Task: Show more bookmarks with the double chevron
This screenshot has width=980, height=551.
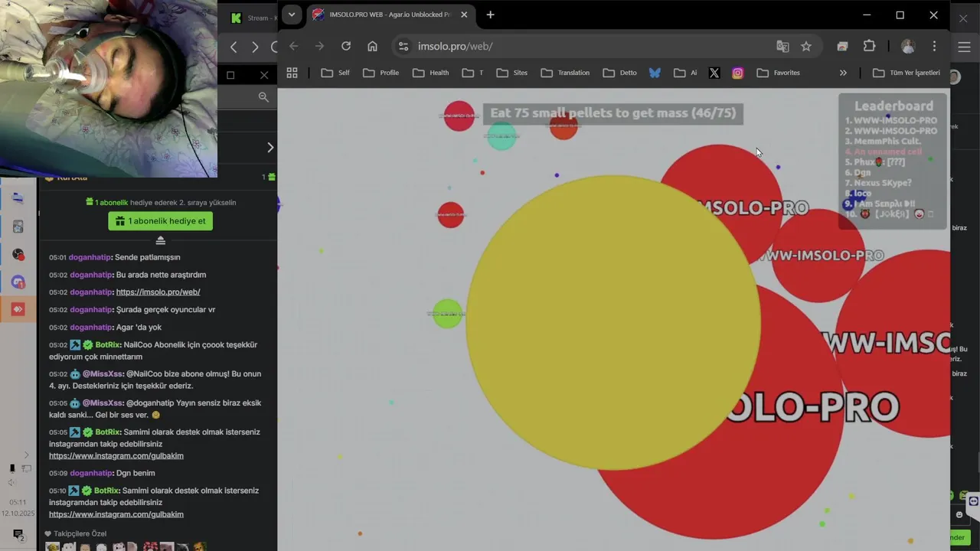Action: (x=843, y=73)
